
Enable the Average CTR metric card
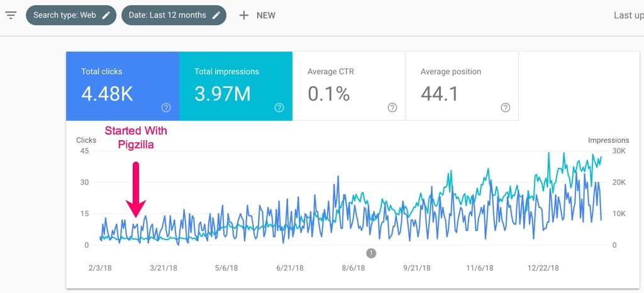point(348,86)
